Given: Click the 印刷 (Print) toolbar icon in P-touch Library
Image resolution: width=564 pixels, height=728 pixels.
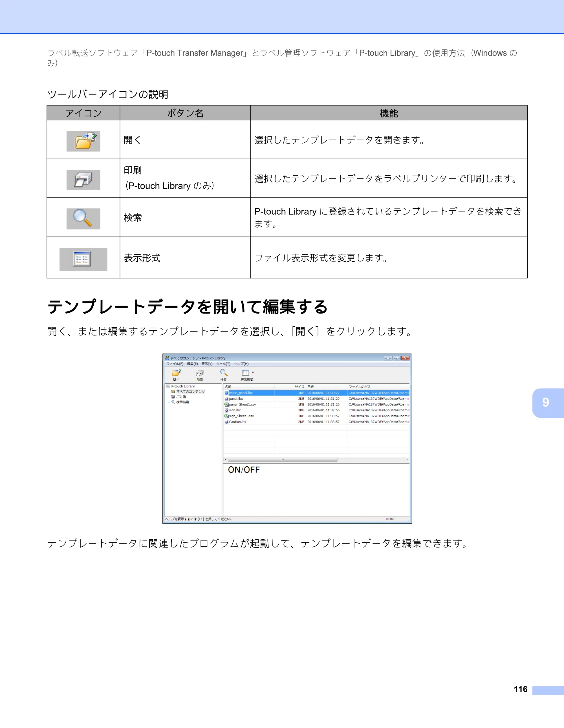Looking at the screenshot, I should [x=200, y=373].
